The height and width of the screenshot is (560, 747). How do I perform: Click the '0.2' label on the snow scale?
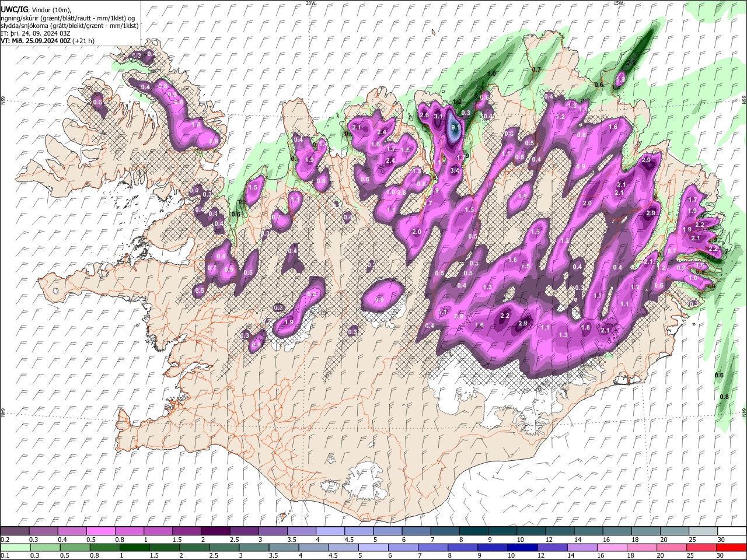pyautogui.click(x=5, y=540)
